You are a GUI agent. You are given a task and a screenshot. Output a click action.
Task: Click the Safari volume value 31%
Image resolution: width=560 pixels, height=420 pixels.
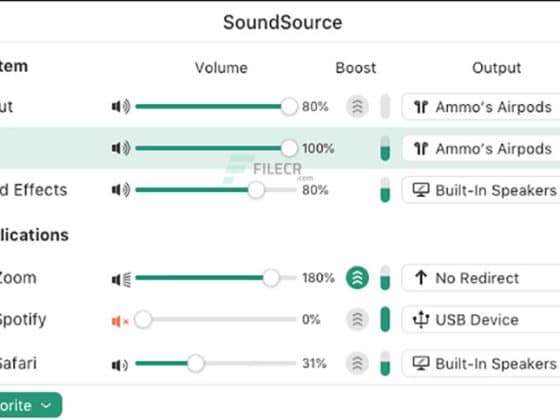[x=314, y=364]
